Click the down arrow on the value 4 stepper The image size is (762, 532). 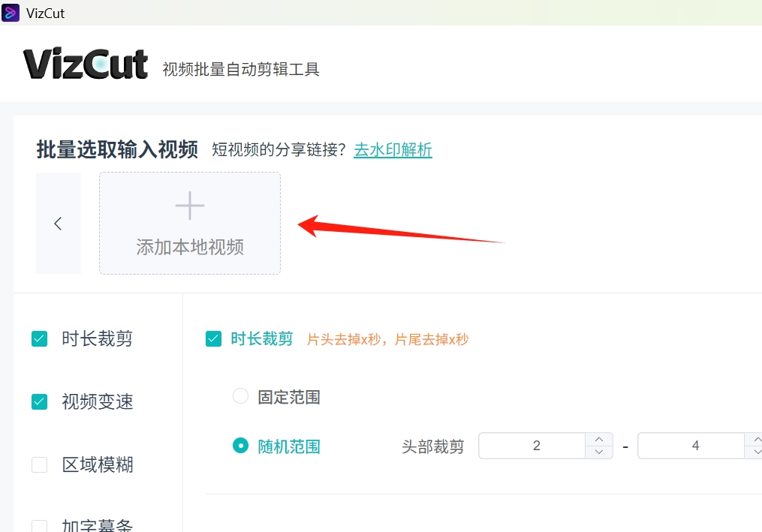(x=757, y=451)
